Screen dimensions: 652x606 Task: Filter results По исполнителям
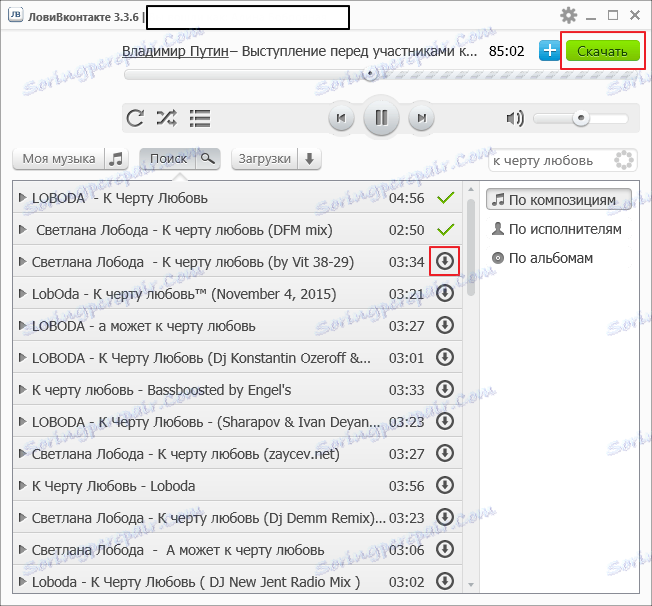coord(559,229)
